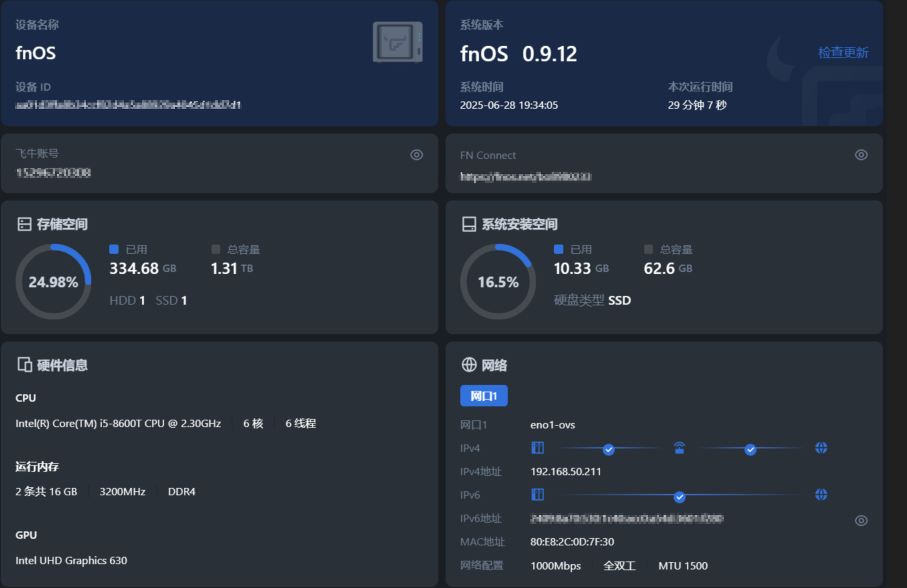Click the 334.68 GB used value
907x588 pixels.
pos(143,268)
